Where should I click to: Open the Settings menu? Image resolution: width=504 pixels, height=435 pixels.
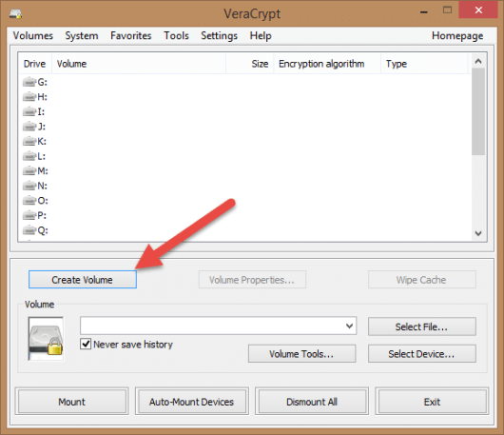[220, 35]
